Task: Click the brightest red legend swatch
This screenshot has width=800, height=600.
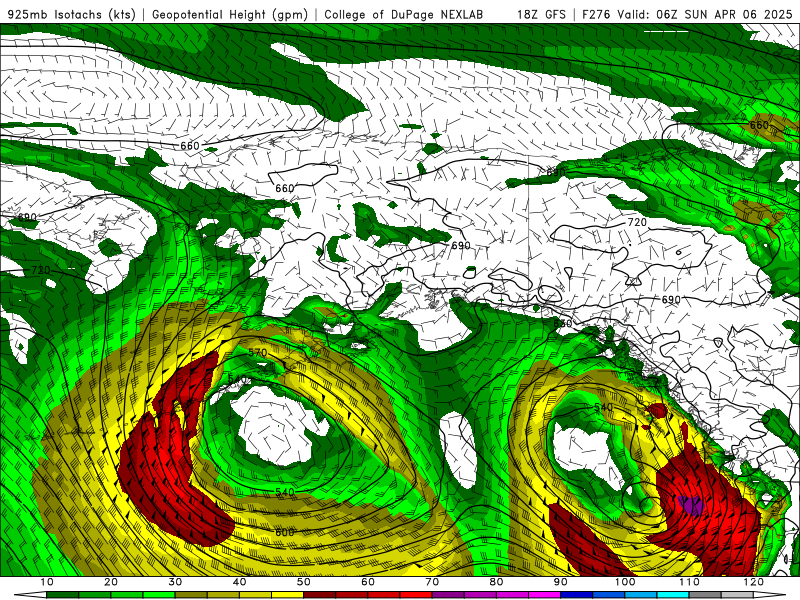Action: tap(416, 595)
